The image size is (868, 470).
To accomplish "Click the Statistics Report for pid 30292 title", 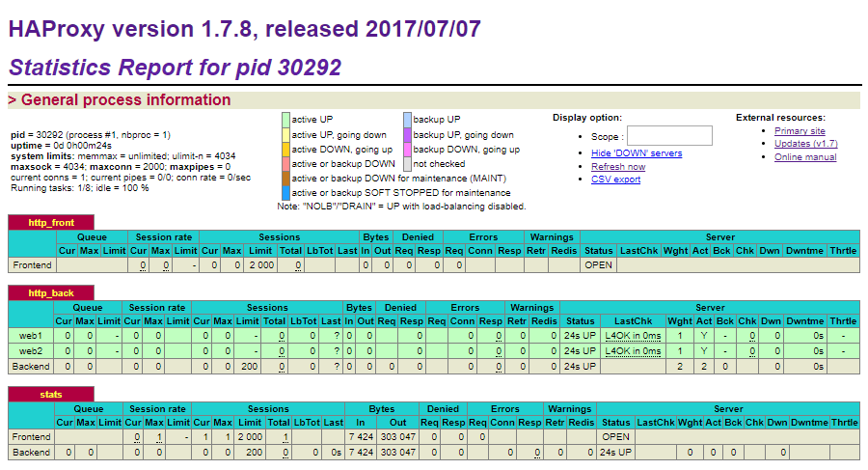I will pyautogui.click(x=175, y=67).
